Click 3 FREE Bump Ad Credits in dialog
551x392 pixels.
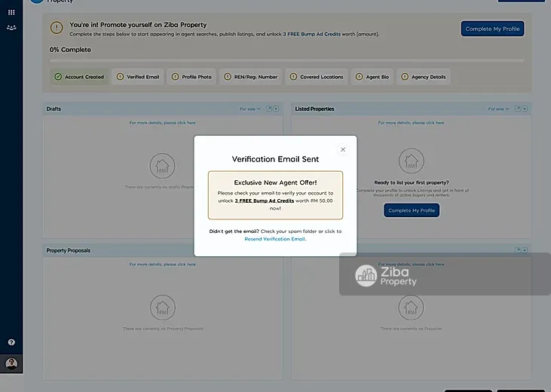[x=265, y=201]
